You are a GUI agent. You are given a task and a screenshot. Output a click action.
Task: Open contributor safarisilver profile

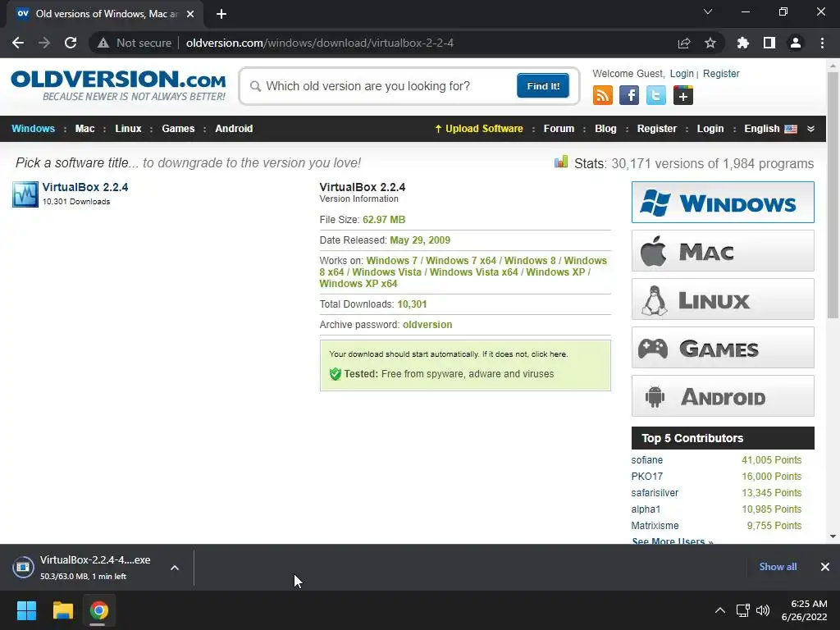pos(655,493)
